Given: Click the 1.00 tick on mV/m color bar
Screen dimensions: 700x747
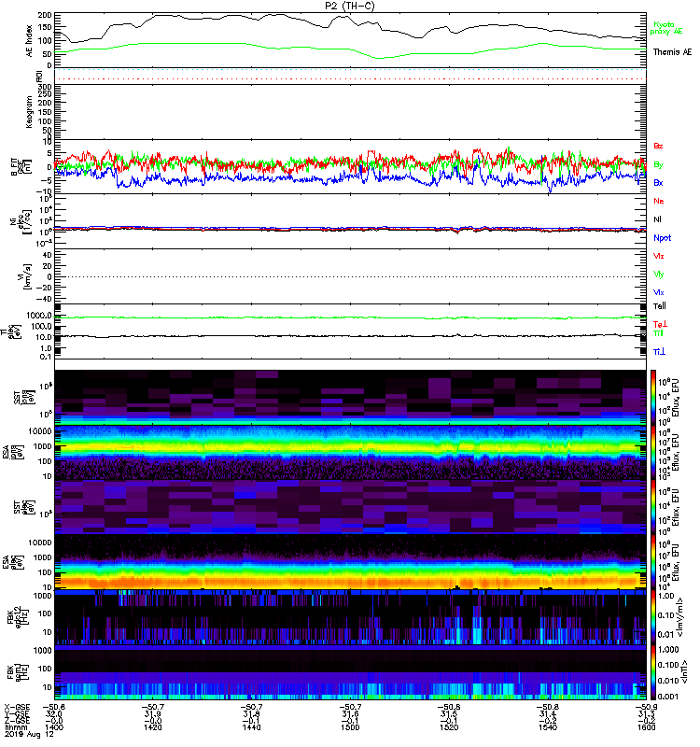Looking at the screenshot, I should pyautogui.click(x=666, y=596).
